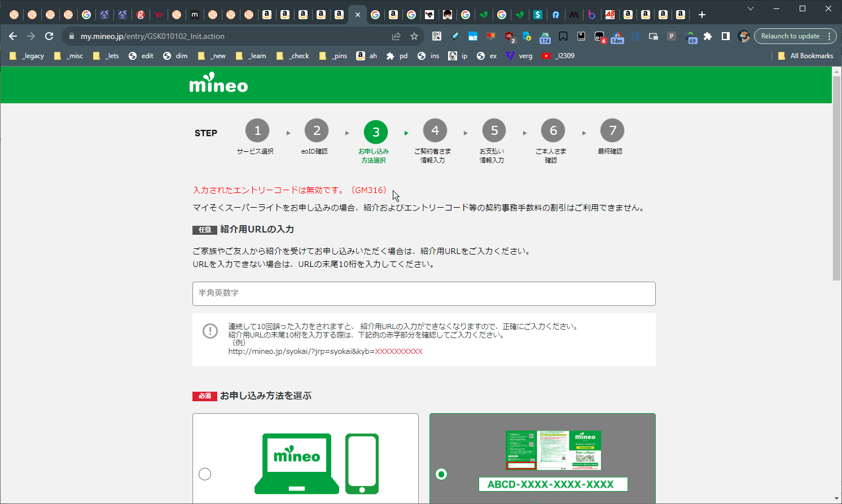Open Chrome three-dot menu
Image resolution: width=842 pixels, height=504 pixels.
[829, 36]
